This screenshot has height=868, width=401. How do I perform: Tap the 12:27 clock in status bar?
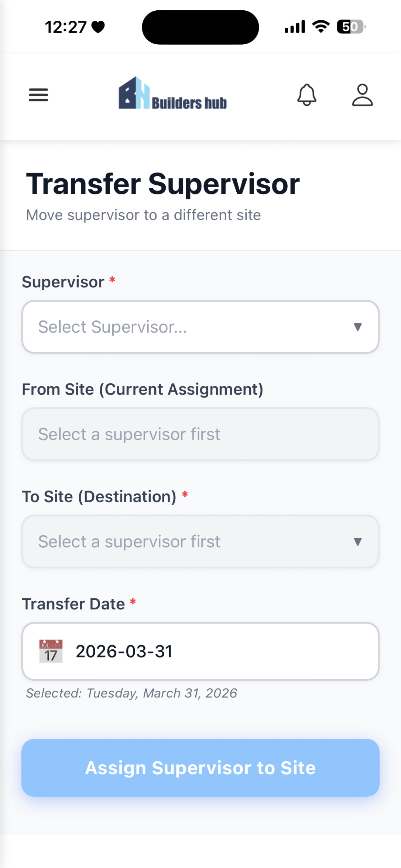[x=66, y=27]
